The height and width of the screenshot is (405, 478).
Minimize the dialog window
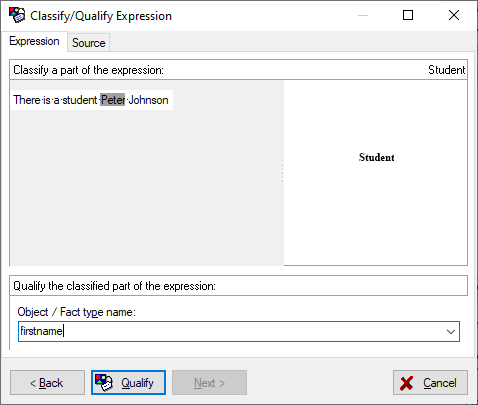click(x=363, y=15)
